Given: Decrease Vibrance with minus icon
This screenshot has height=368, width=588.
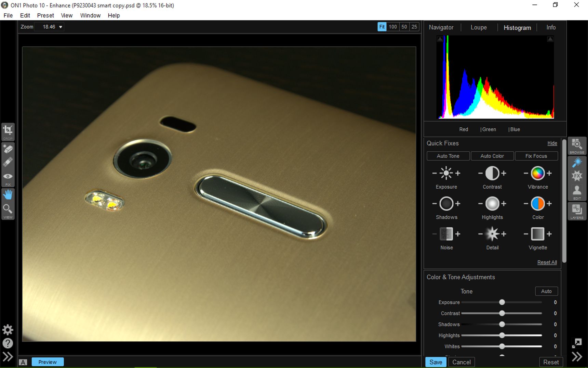Looking at the screenshot, I should tap(526, 173).
